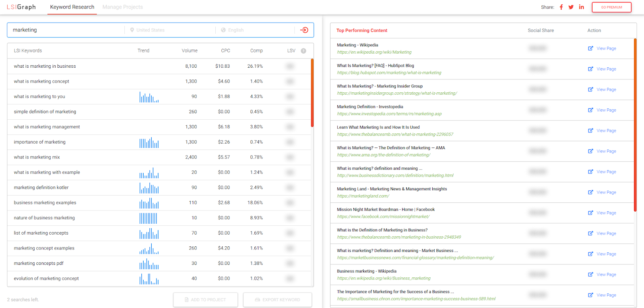Viewport: 644px width, 308px height.
Task: Submit the keyword search arrow icon
Action: click(304, 30)
